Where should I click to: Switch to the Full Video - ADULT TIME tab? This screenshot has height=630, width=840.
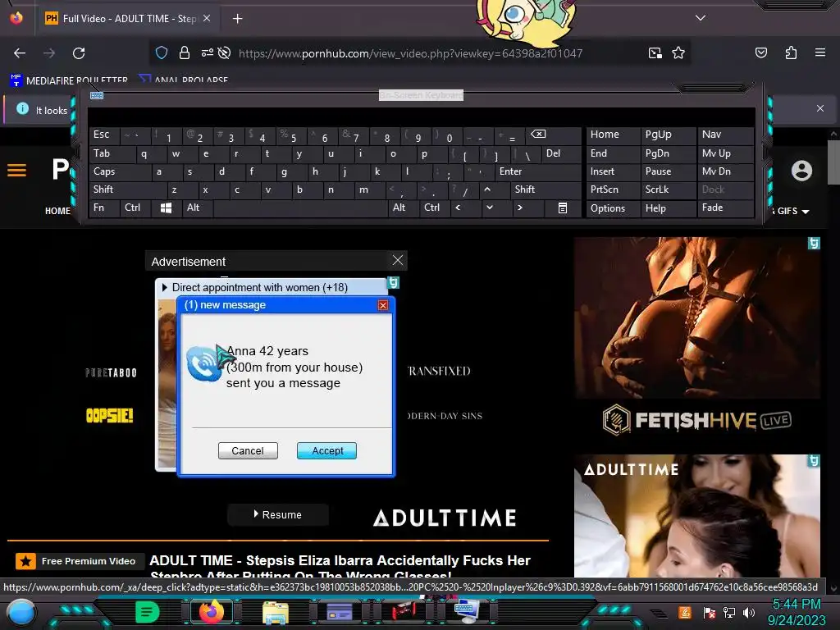click(127, 19)
